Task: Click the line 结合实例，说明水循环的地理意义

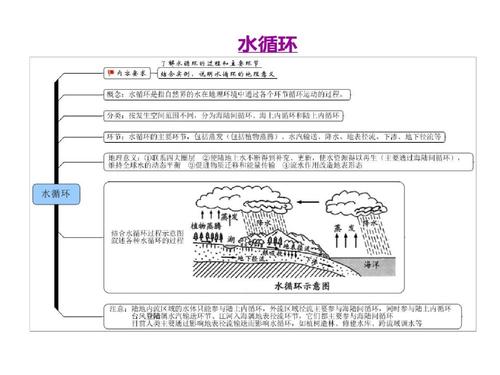Action: click(x=218, y=74)
